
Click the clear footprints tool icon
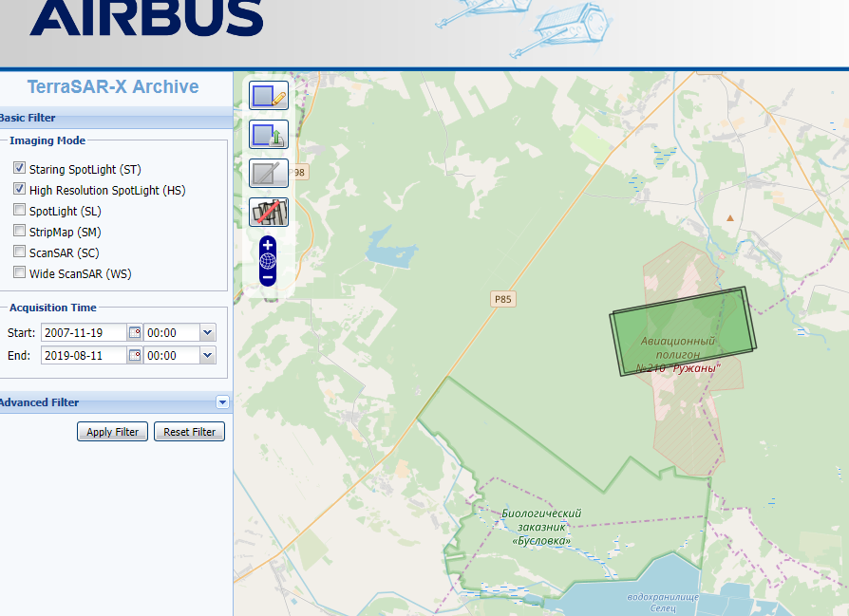coord(269,213)
